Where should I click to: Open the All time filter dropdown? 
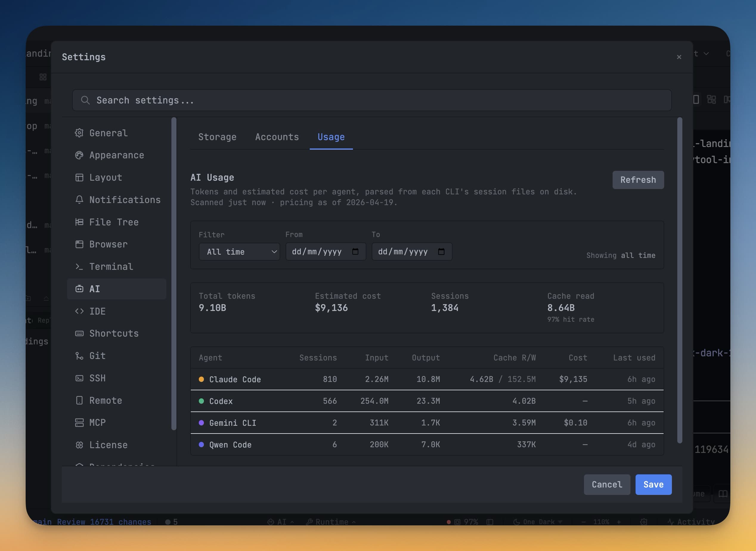coord(239,252)
